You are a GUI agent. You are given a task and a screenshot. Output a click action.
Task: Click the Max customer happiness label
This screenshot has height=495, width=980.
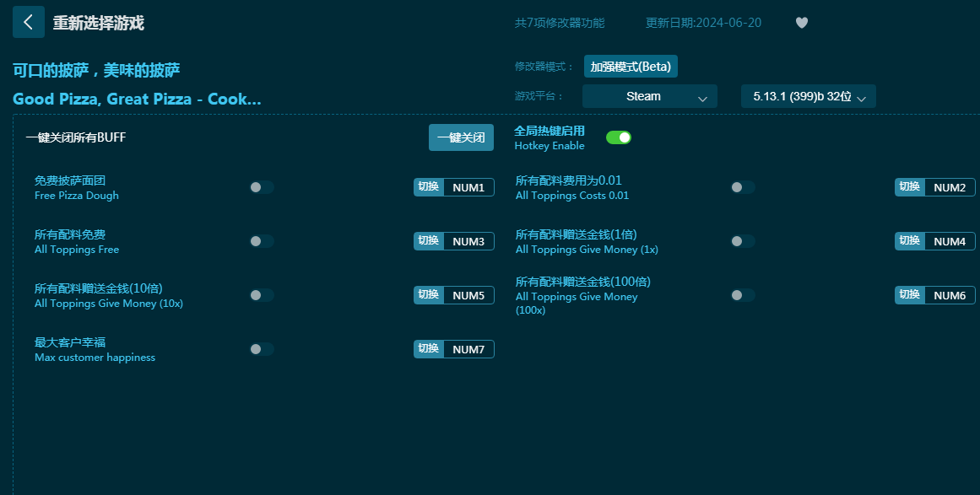(95, 358)
